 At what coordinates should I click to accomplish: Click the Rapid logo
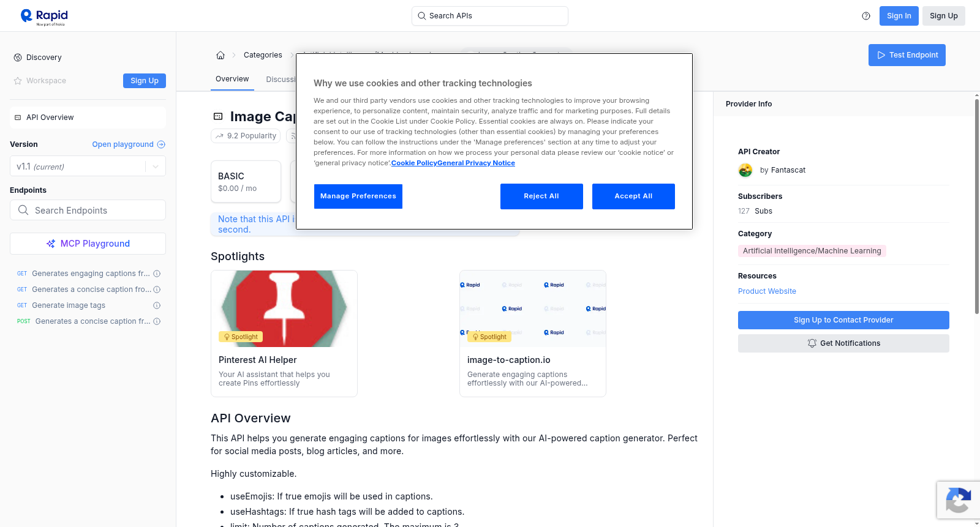44,17
